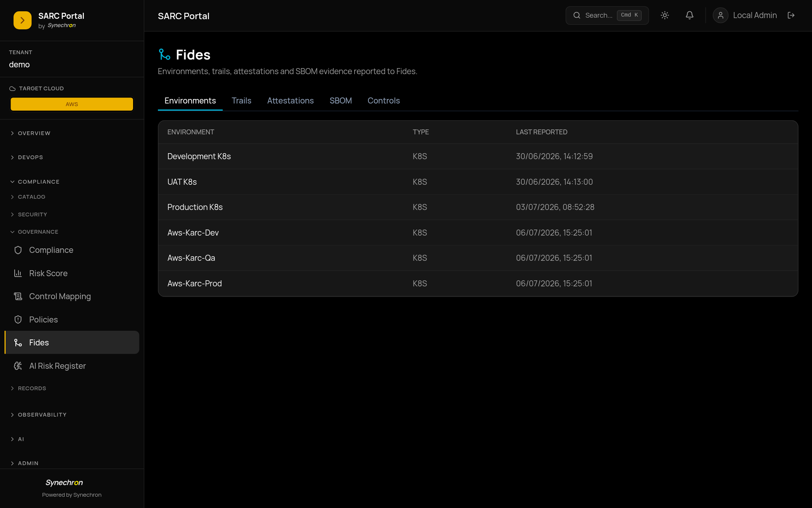Open the notifications bell
The width and height of the screenshot is (812, 508).
689,15
